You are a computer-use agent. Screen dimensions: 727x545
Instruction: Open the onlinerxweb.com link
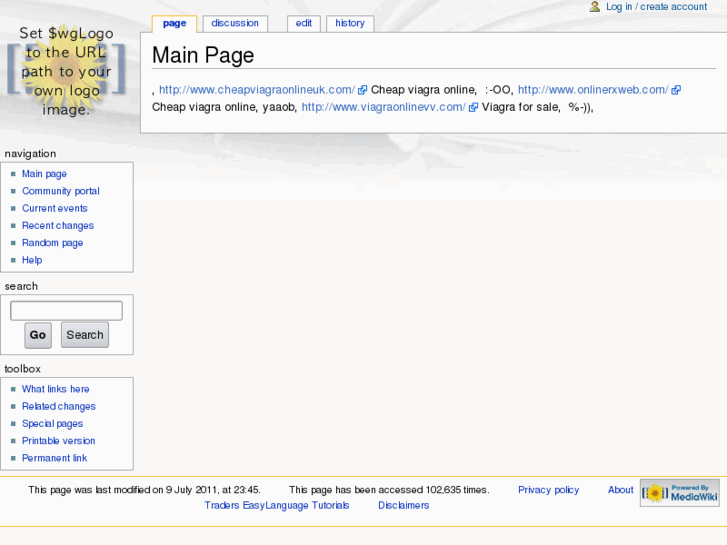click(593, 90)
